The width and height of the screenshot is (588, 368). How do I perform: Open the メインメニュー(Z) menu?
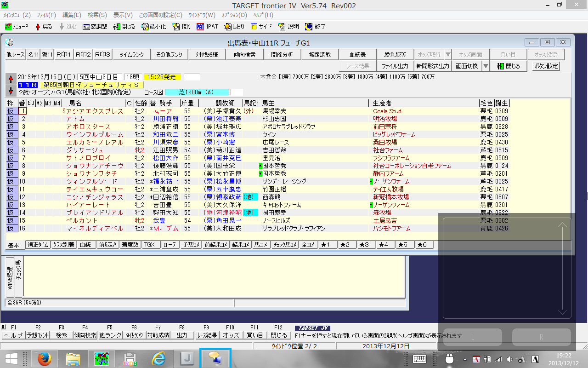pos(17,15)
